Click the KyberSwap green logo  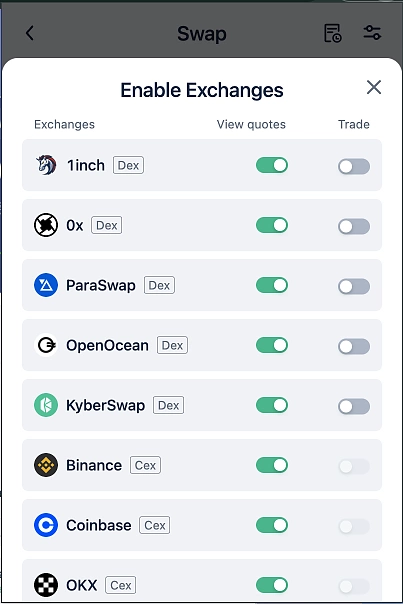click(46, 405)
